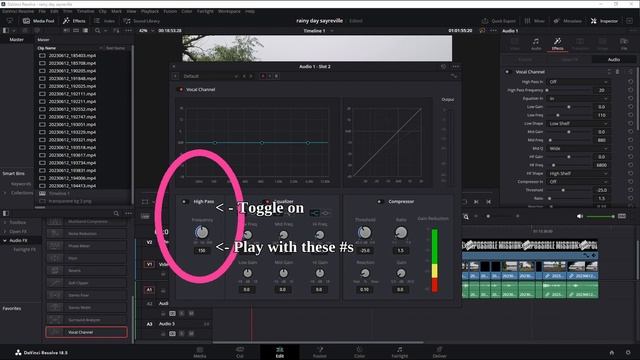The height and width of the screenshot is (360, 640).
Task: Toggle the V1 track destination
Action: pos(149,264)
